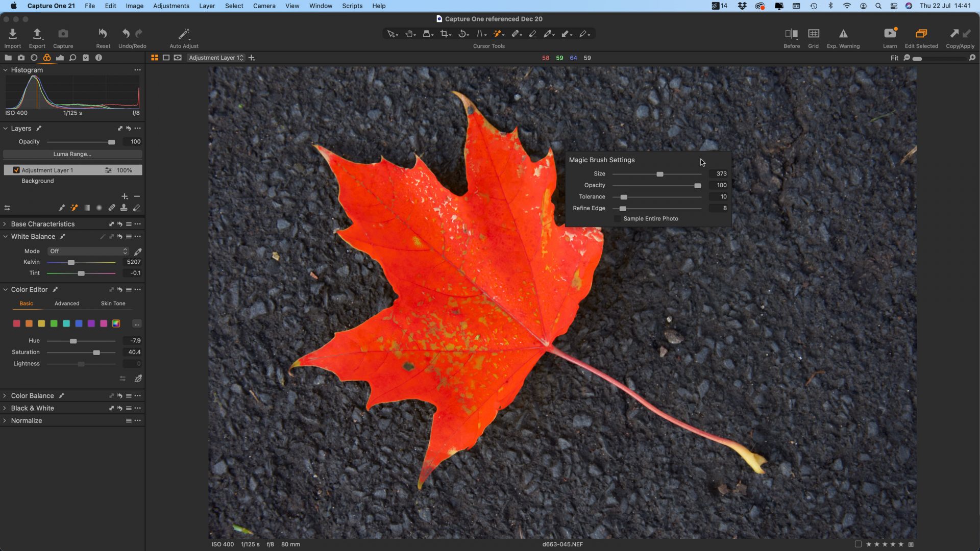Select the Rotate cursor tool
This screenshot has height=551, width=980.
[462, 34]
